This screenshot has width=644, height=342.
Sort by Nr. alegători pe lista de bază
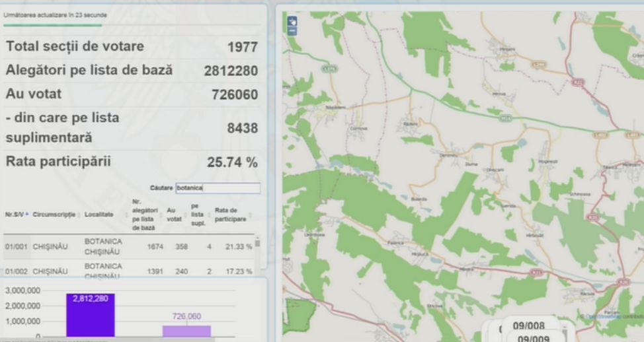[145, 215]
